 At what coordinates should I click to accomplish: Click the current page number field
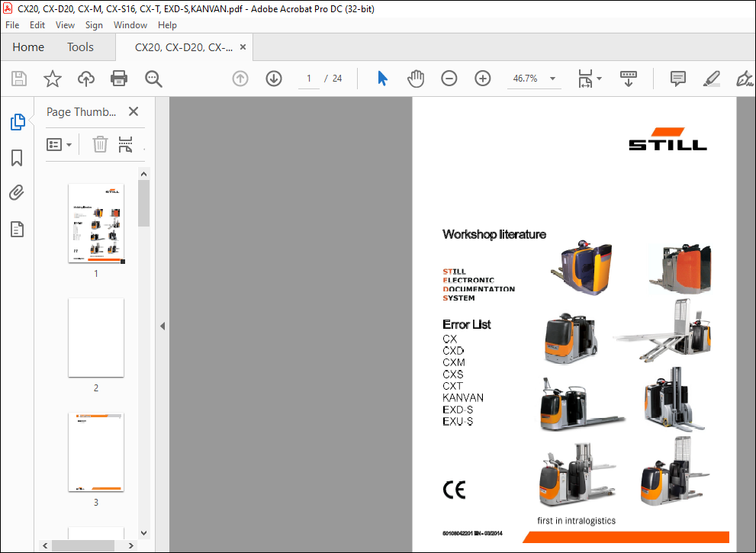[x=308, y=79]
